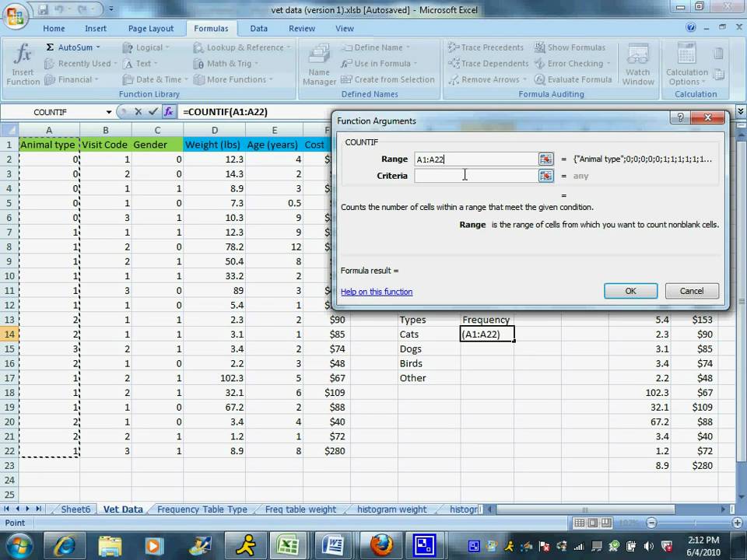Image resolution: width=747 pixels, height=560 pixels.
Task: Select column A header
Action: 49,130
